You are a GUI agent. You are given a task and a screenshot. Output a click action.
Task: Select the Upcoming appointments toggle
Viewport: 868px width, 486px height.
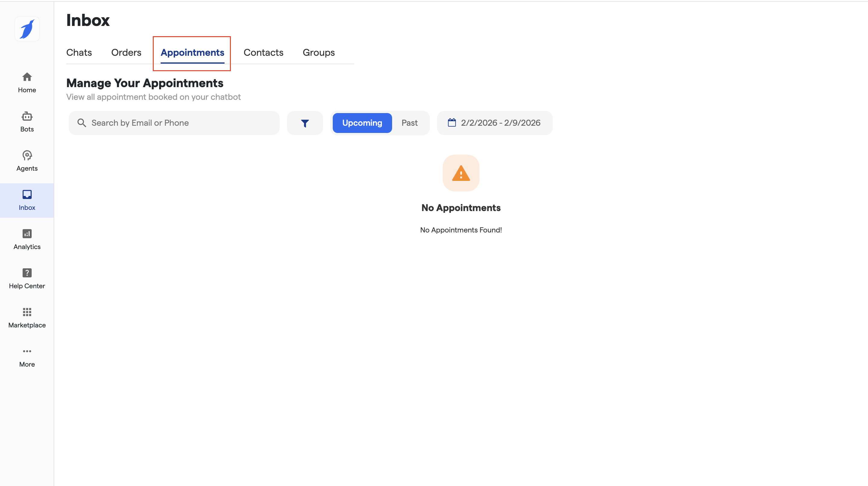coord(362,123)
